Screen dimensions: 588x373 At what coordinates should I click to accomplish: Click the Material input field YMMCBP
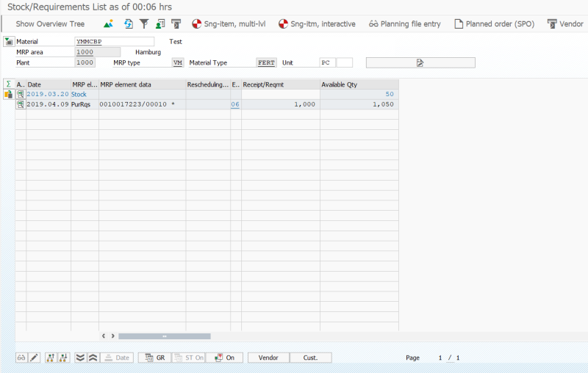point(115,42)
